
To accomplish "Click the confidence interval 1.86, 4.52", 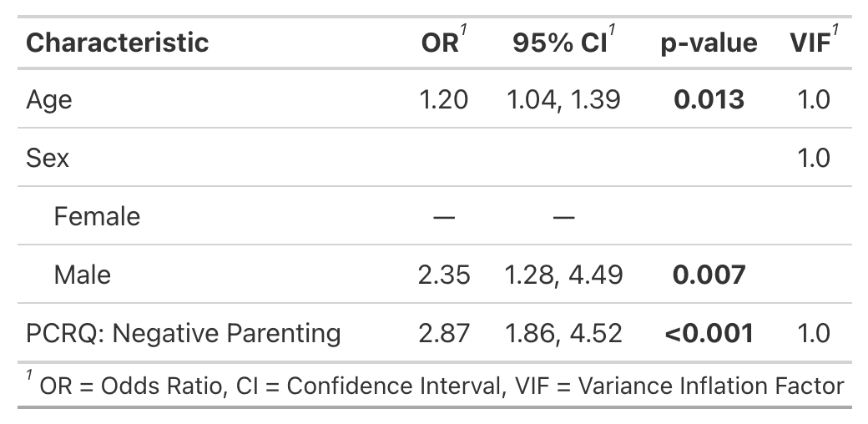I will tap(563, 334).
